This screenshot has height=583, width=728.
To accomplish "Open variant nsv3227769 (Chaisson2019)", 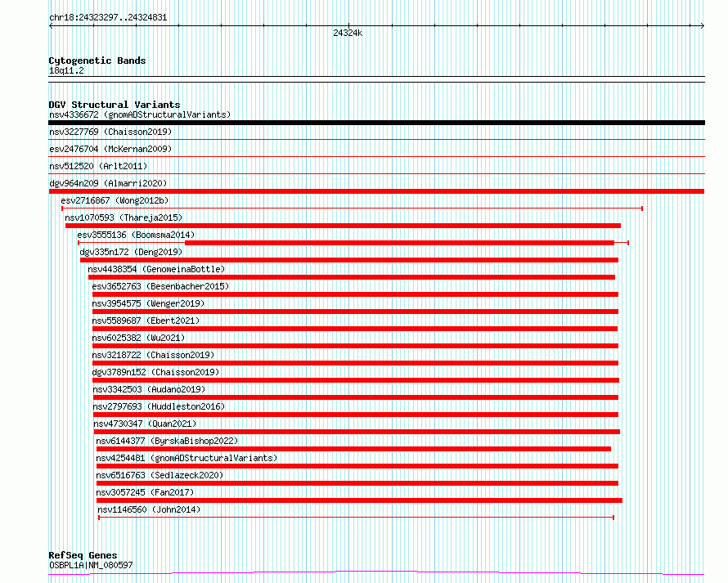I will pos(110,132).
